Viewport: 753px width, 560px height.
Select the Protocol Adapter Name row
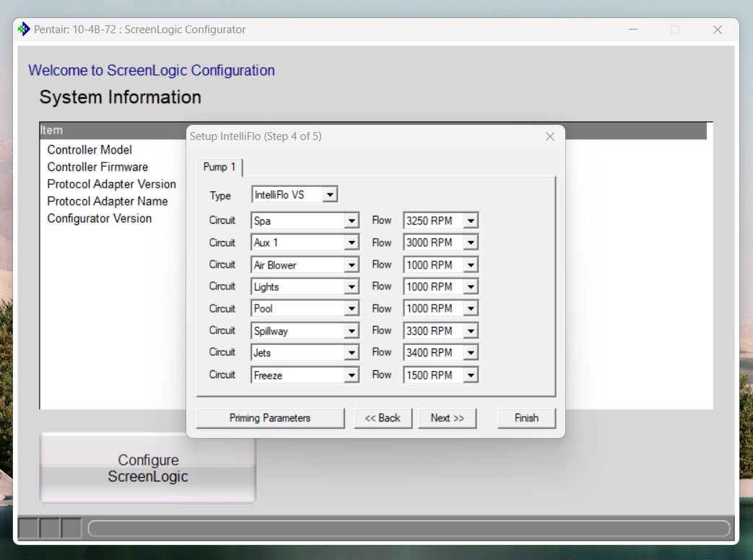tap(107, 201)
